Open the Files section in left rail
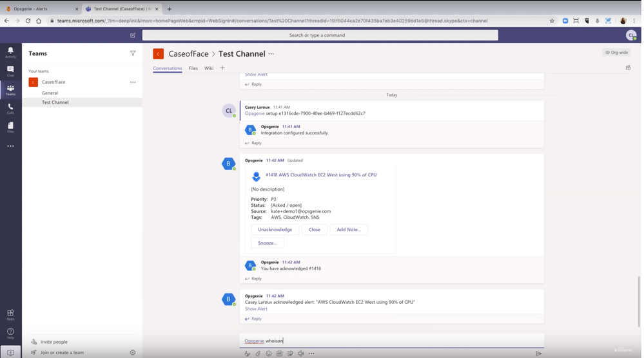This screenshot has height=358, width=644. coord(10,127)
